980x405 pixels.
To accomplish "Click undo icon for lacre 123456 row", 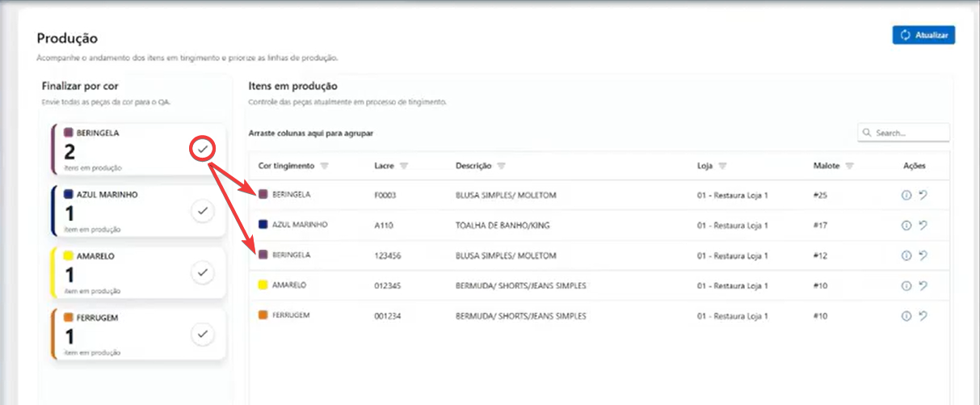I will (x=923, y=255).
